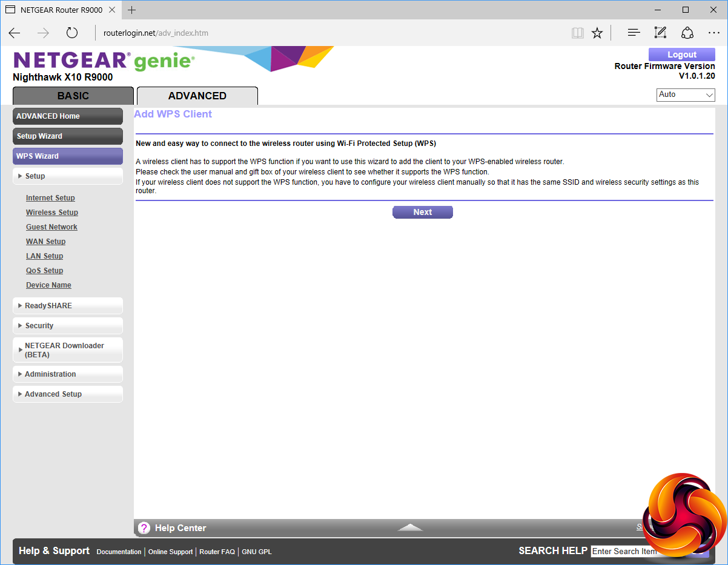Open Edge More actions menu

pos(714,33)
